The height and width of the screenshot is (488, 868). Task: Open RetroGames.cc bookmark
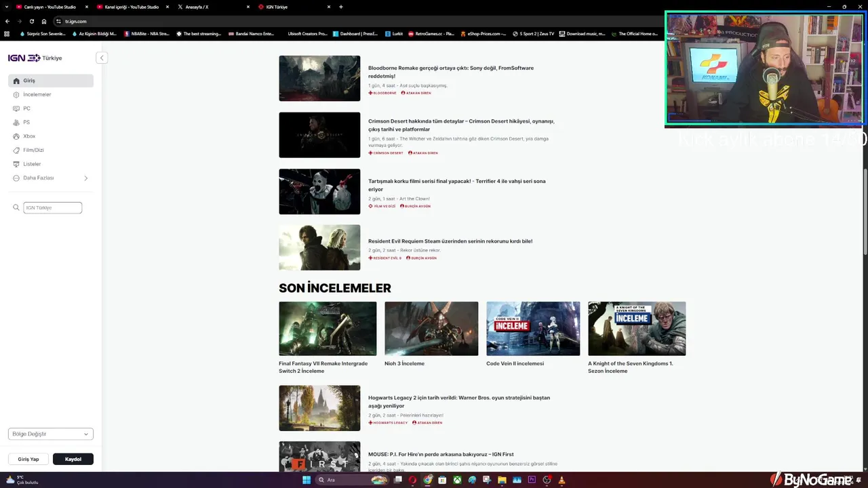tap(431, 33)
